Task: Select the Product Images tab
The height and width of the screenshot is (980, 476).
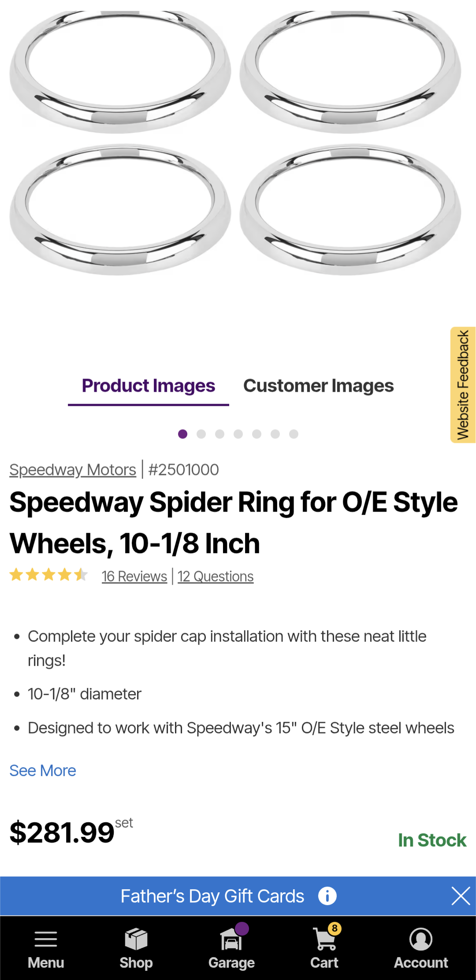Action: (x=149, y=386)
